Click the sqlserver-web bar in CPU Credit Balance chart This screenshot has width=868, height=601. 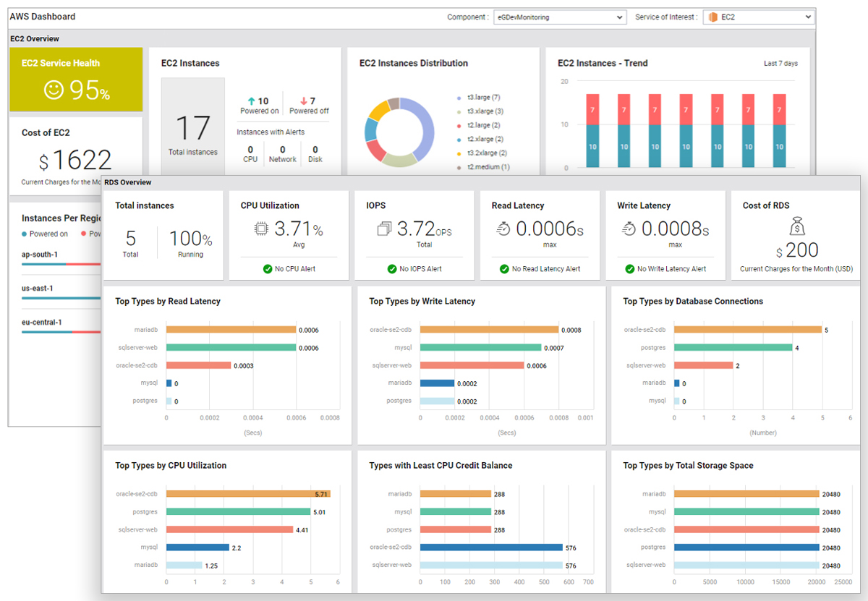491,566
